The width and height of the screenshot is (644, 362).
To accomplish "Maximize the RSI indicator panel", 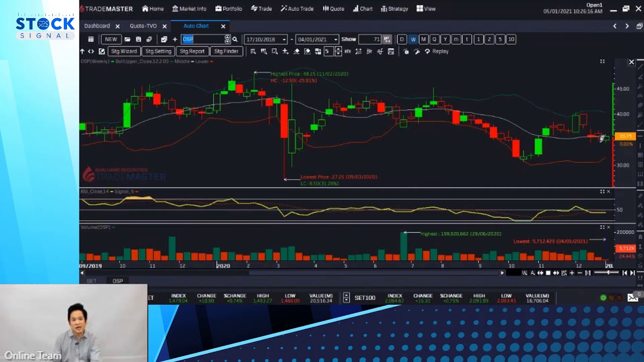I will coord(602,192).
